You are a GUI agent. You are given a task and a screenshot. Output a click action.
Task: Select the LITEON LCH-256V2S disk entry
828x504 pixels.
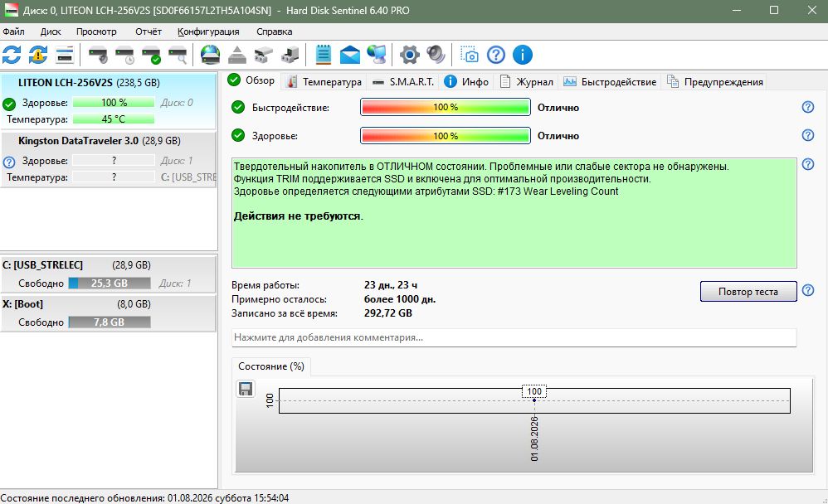pyautogui.click(x=108, y=101)
